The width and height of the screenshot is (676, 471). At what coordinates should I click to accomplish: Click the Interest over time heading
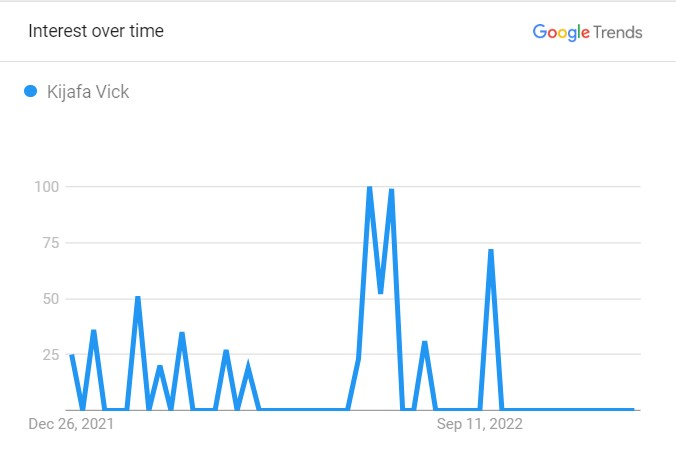point(96,31)
